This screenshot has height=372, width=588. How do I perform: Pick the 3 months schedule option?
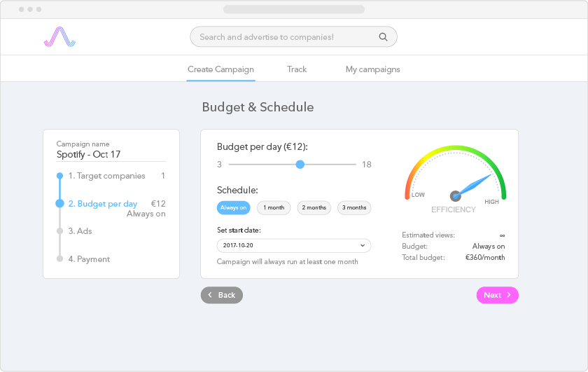pyautogui.click(x=354, y=207)
